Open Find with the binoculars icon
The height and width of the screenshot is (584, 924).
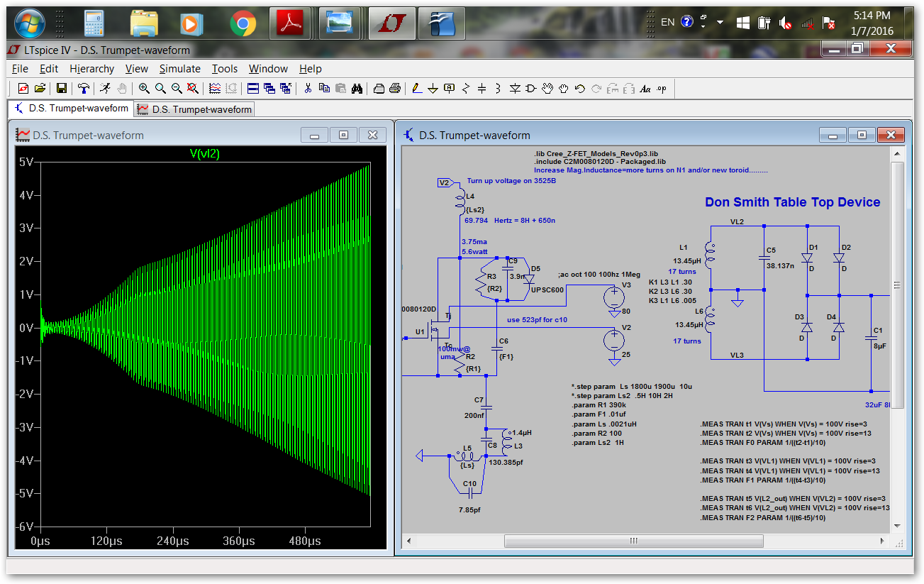click(357, 89)
